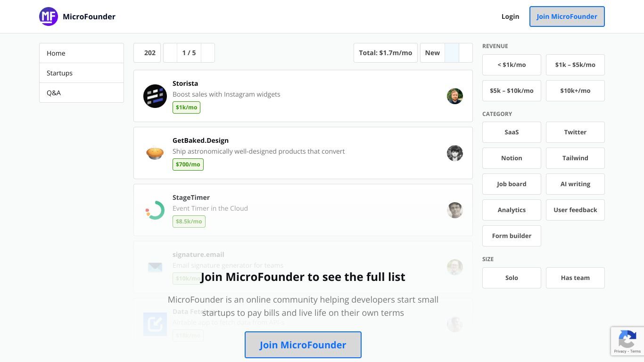Toggle the Solo size filter
The height and width of the screenshot is (362, 644).
[x=512, y=278]
